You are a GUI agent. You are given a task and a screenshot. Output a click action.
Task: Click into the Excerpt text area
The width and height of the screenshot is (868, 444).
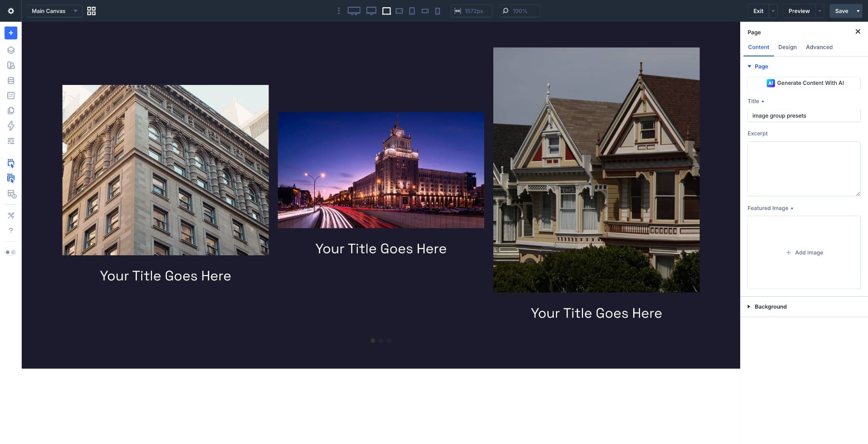tap(804, 169)
